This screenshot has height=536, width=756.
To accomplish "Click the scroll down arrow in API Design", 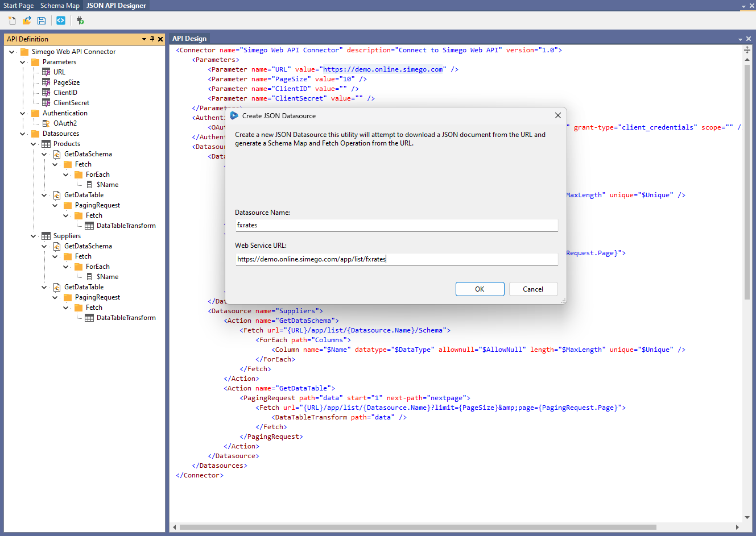I will point(747,517).
